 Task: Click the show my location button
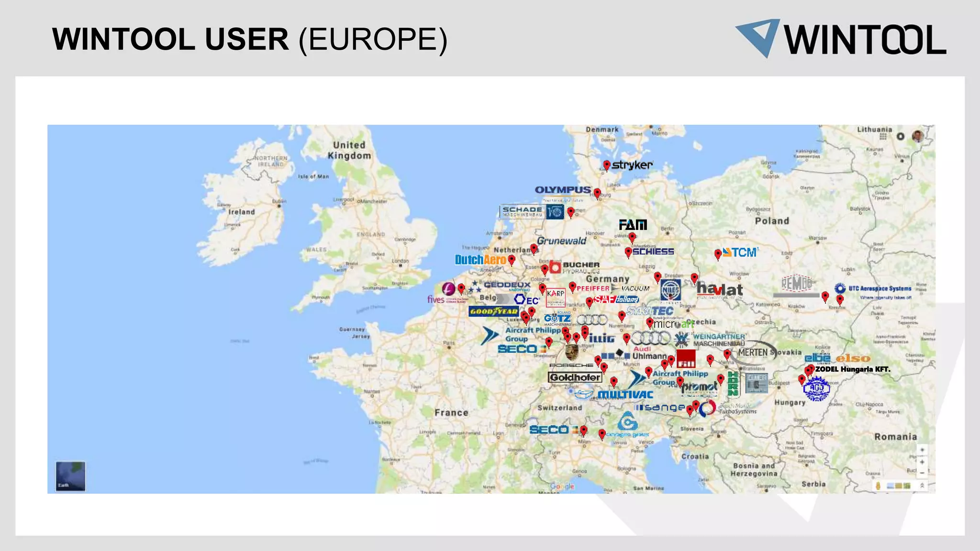click(x=922, y=450)
